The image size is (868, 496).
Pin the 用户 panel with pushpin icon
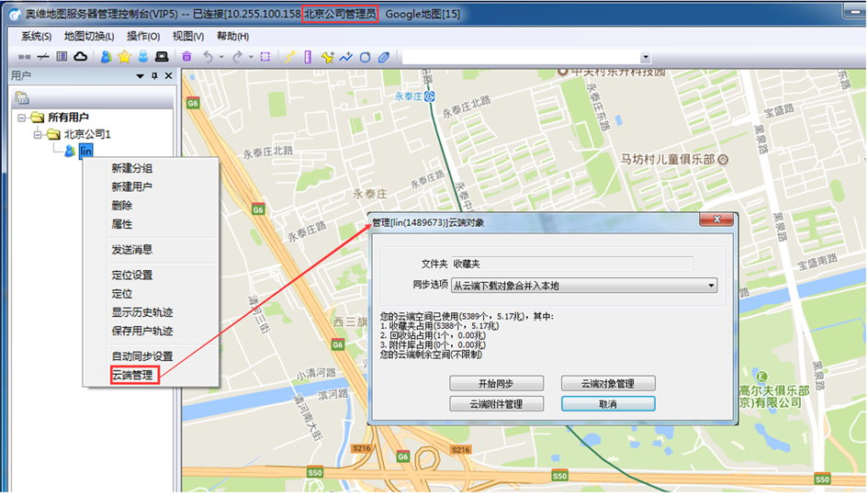[154, 76]
